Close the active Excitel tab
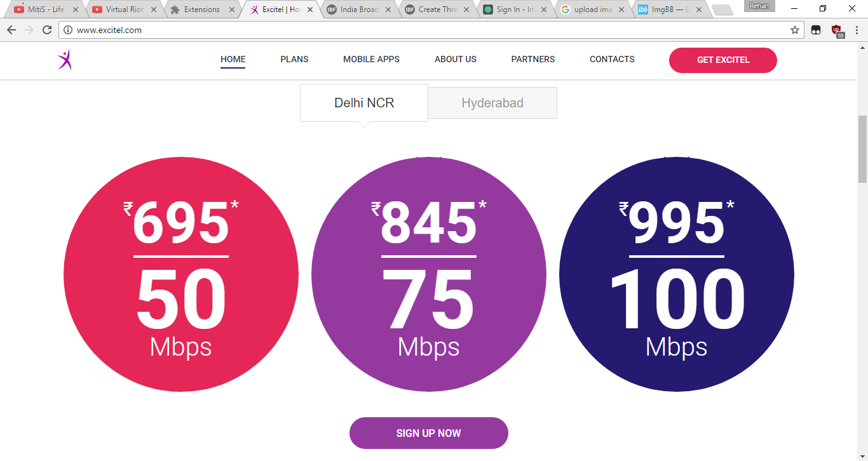 [x=310, y=10]
